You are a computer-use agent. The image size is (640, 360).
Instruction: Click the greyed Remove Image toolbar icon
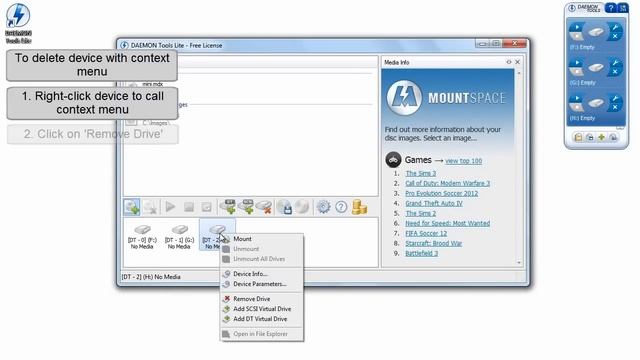[x=150, y=207]
